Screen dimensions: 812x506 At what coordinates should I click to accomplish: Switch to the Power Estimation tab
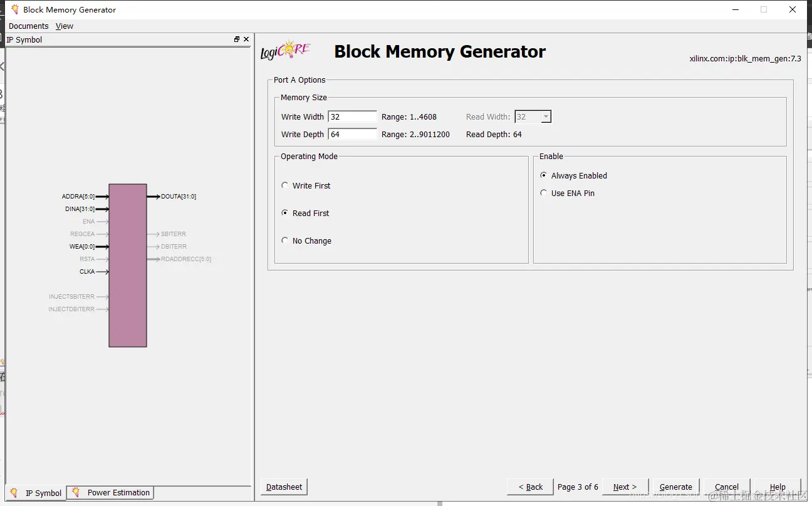coord(110,492)
